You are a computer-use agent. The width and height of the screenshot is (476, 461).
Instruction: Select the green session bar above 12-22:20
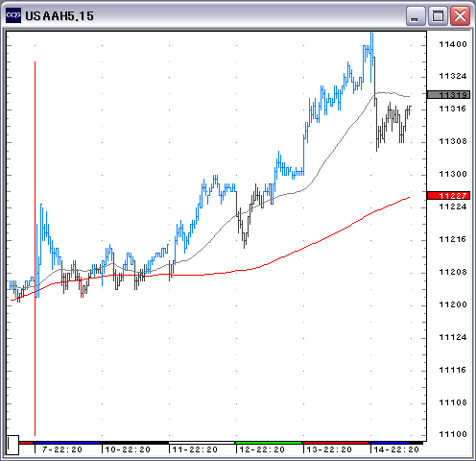269,443
